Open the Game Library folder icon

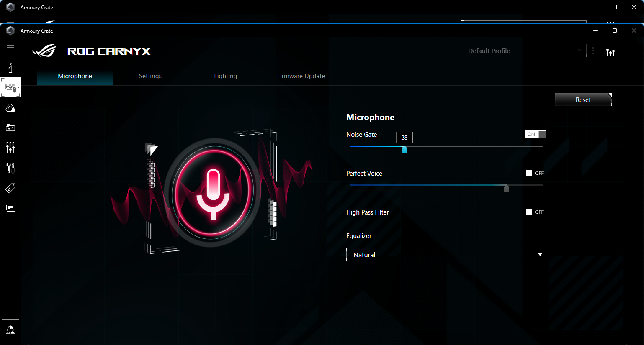coord(10,128)
